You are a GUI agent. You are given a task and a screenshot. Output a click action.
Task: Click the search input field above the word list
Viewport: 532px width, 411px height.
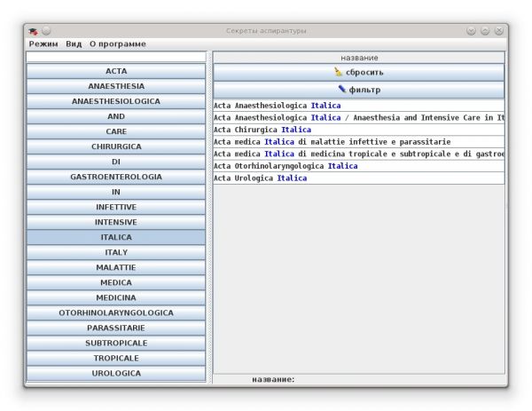point(115,57)
